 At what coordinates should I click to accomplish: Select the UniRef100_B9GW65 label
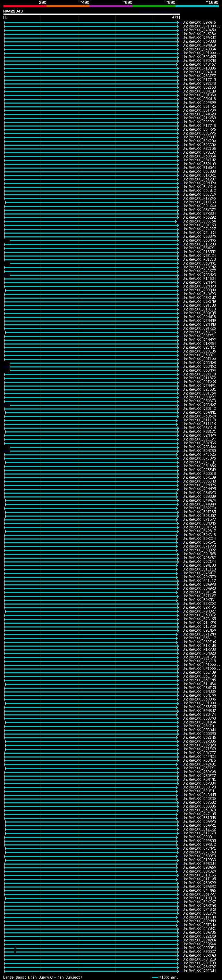(199, 57)
